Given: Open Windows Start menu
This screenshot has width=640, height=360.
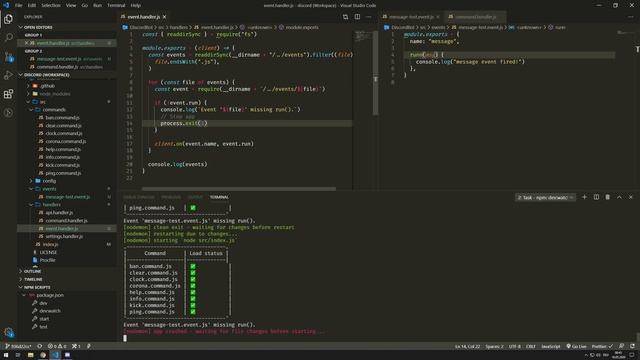Looking at the screenshot, I should (x=6, y=355).
